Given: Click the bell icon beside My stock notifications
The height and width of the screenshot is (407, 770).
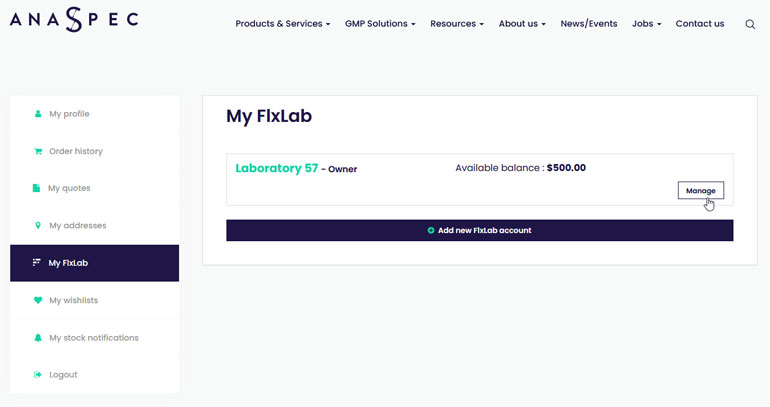Looking at the screenshot, I should [x=38, y=338].
